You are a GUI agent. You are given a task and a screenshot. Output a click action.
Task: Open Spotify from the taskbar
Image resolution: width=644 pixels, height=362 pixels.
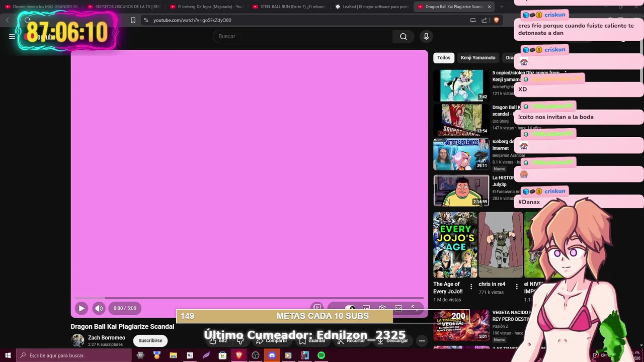pyautogui.click(x=321, y=355)
